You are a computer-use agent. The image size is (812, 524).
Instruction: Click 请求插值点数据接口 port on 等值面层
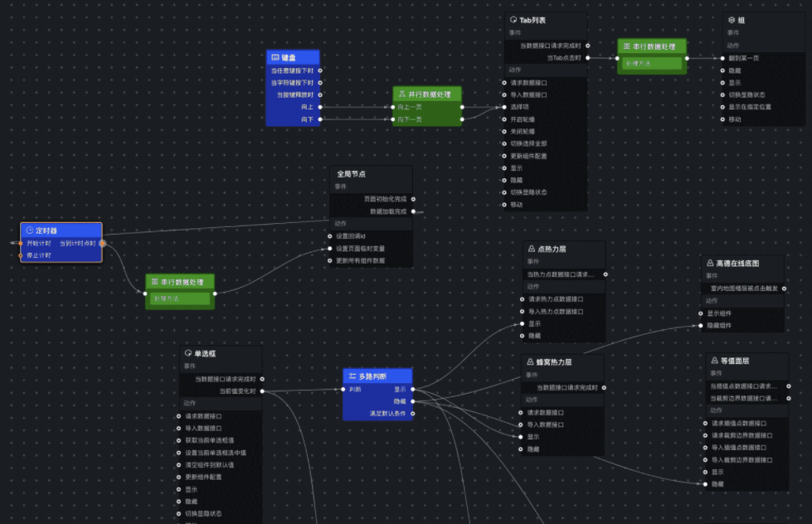705,423
